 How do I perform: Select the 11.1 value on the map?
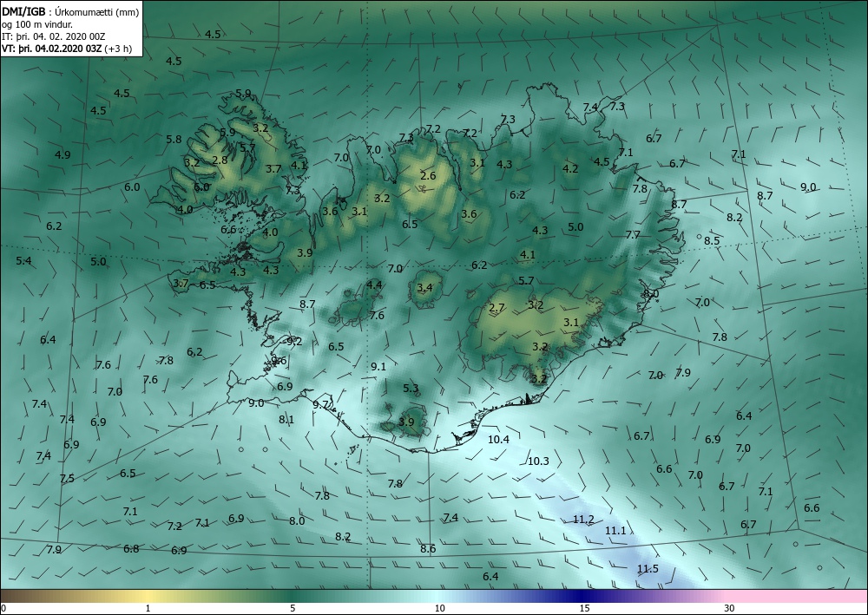click(615, 530)
